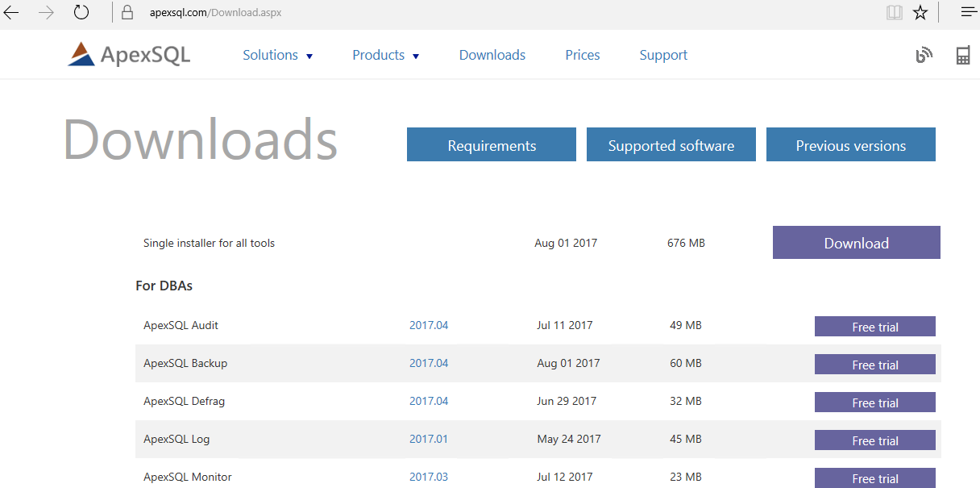Click the '23 MB' size for Monitor
980x488 pixels.
(686, 477)
